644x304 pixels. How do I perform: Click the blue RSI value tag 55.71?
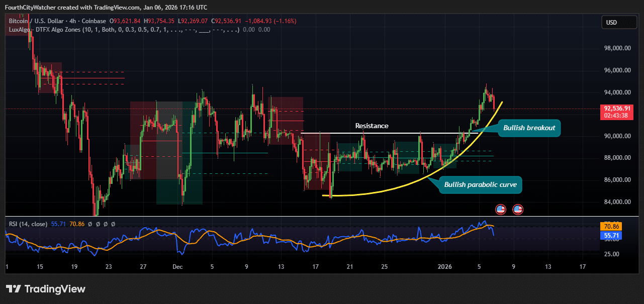click(611, 235)
